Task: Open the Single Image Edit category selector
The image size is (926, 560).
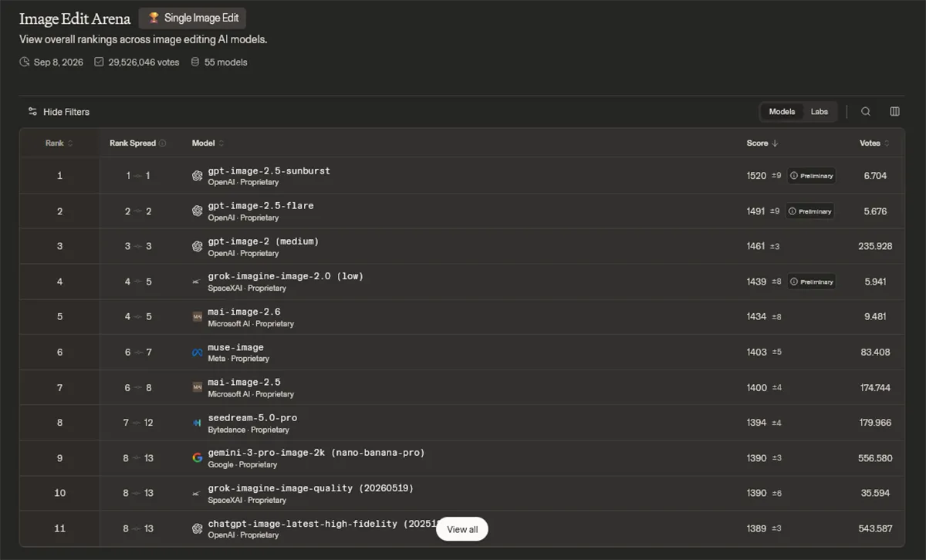Action: (193, 19)
